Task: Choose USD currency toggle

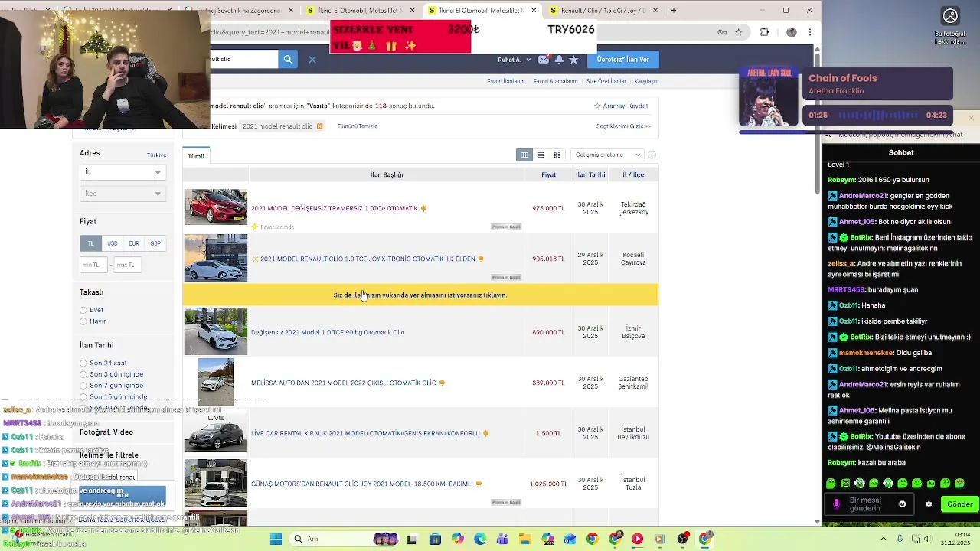Action: tap(112, 243)
